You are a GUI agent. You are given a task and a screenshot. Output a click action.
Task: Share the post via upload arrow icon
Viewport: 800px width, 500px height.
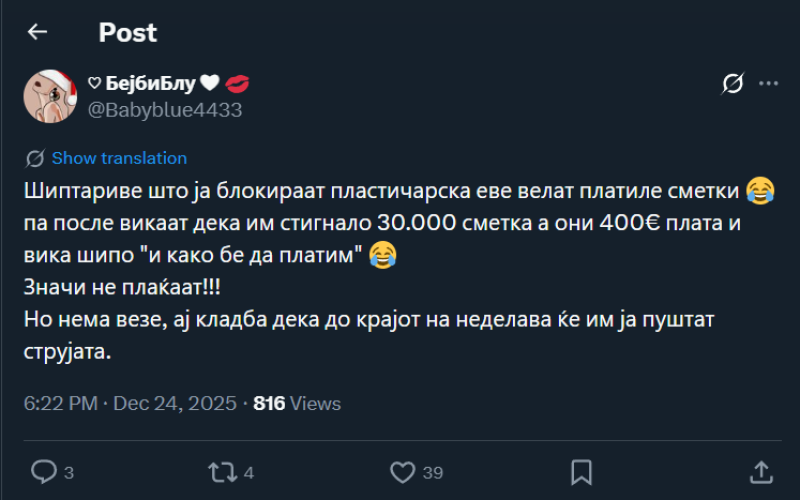point(760,471)
